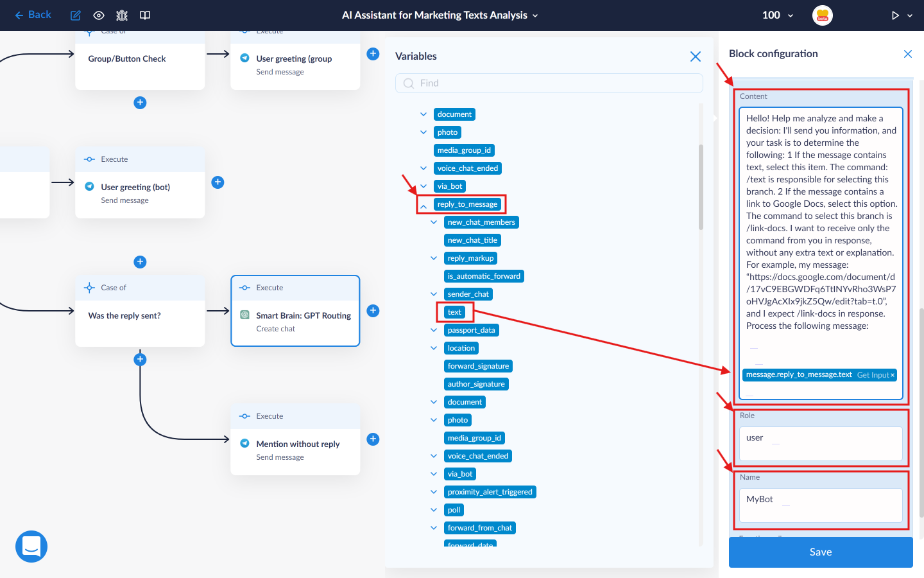Expand the proximity_alert_triggered chevron
This screenshot has width=924, height=578.
click(434, 492)
